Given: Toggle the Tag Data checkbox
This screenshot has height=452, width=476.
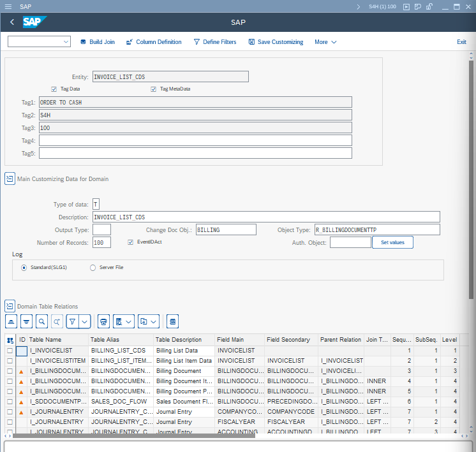Looking at the screenshot, I should [x=54, y=89].
